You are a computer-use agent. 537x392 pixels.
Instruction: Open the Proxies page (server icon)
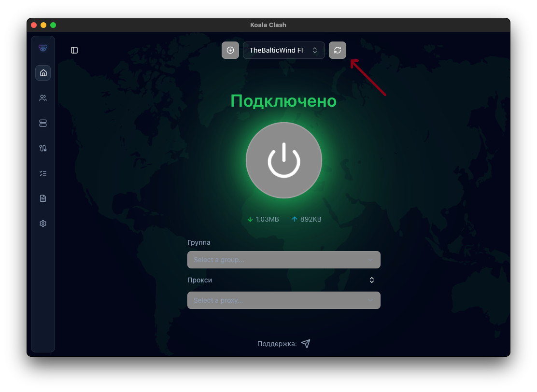(43, 123)
